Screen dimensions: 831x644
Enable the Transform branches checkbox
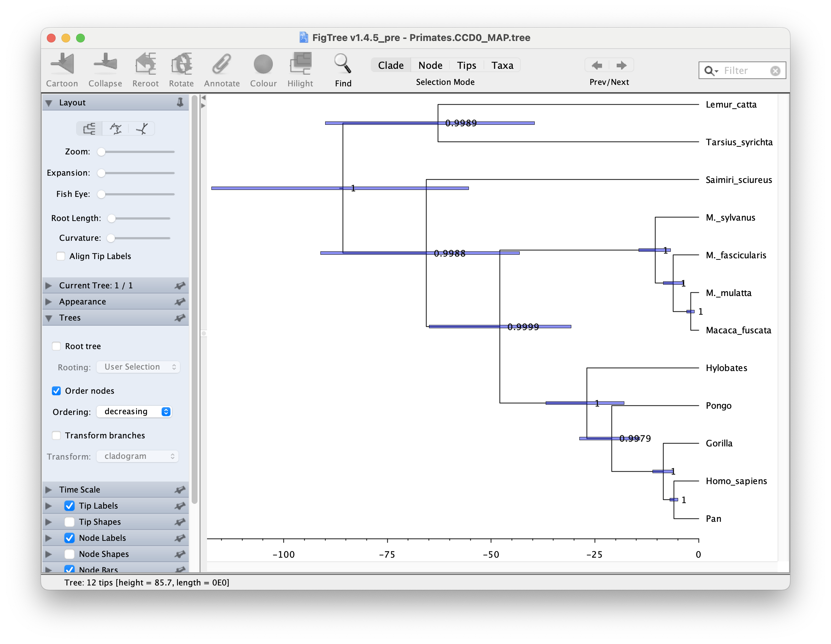56,435
